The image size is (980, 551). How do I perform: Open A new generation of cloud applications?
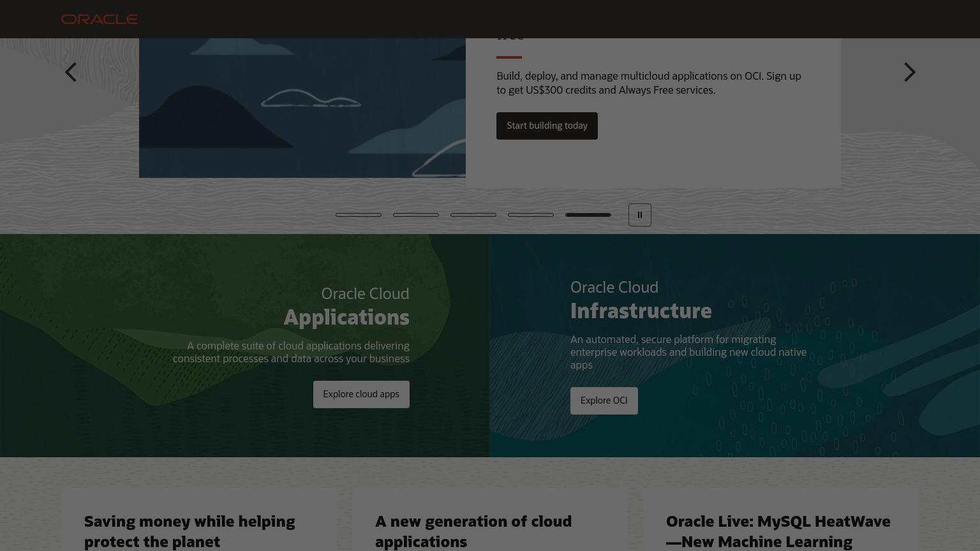tap(473, 531)
